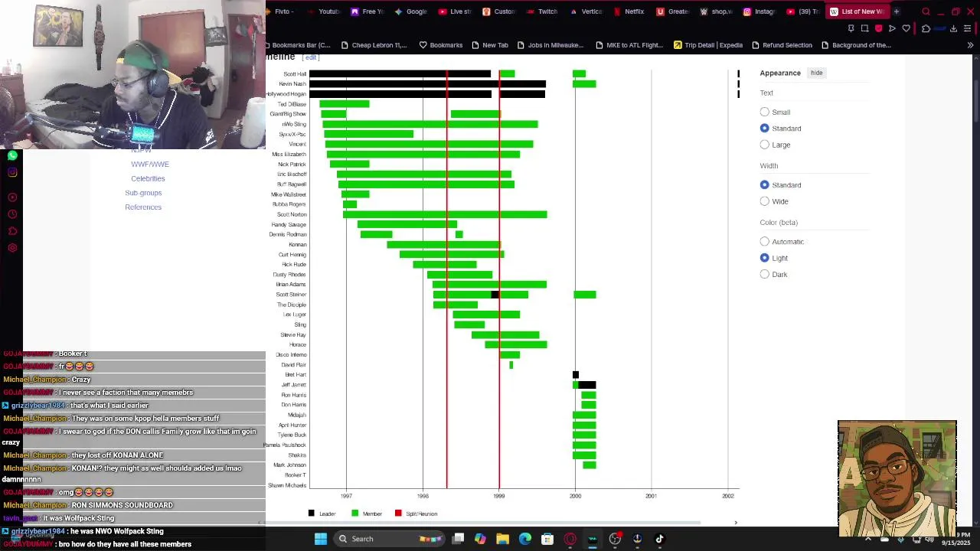Viewport: 980px width, 551px height.
Task: Open the TikTok app on the taskbar
Action: [x=659, y=539]
